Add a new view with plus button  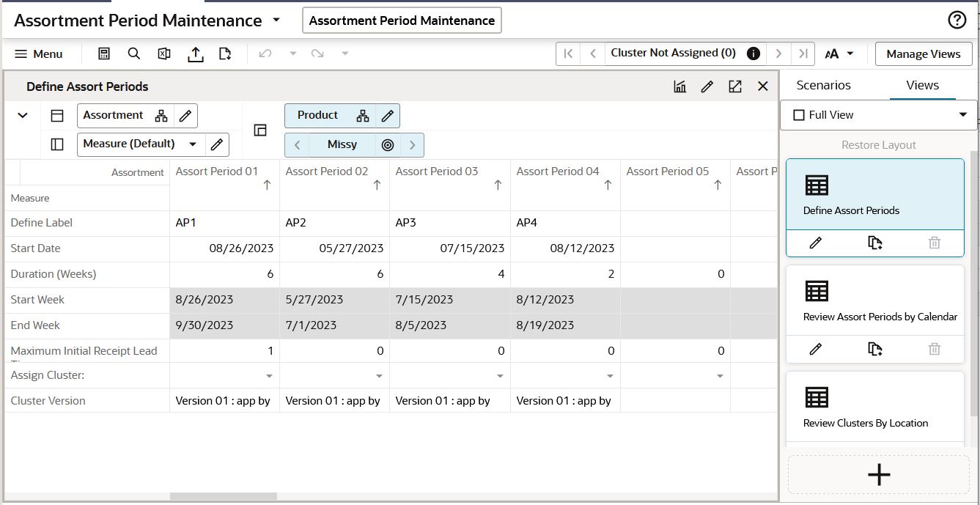pos(879,474)
